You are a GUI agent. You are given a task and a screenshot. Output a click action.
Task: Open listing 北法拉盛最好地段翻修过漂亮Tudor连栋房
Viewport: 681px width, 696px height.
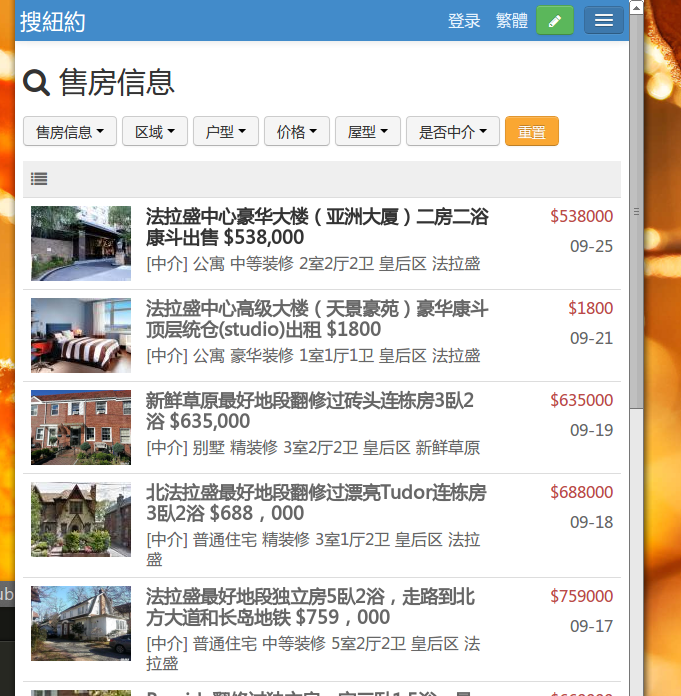pos(317,502)
